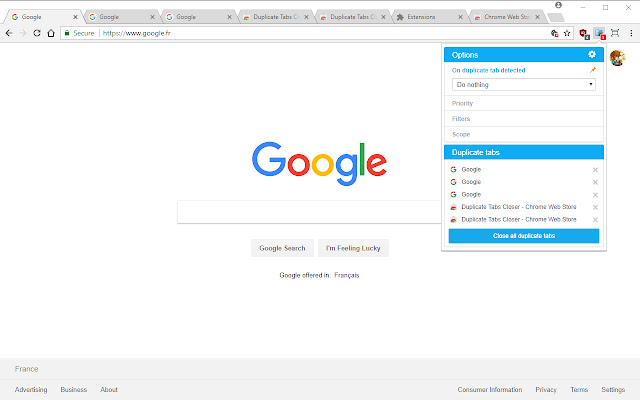Open the Chrome three-dot menu
Screen dimensions: 640x400
point(631,33)
